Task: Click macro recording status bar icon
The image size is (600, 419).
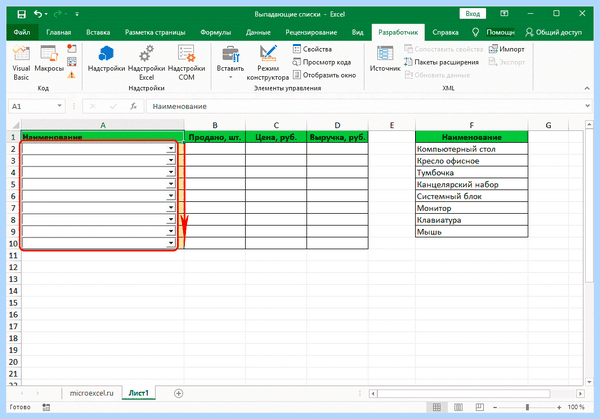Action: click(x=46, y=407)
